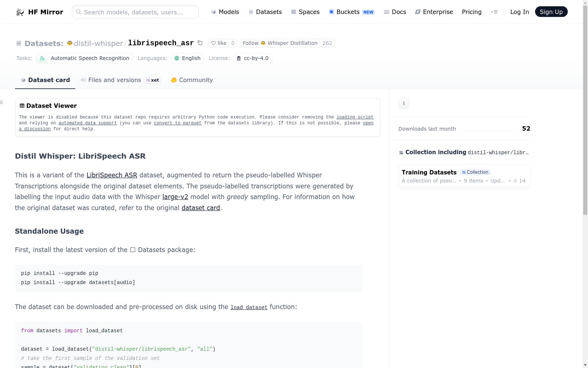This screenshot has height=368, width=588.
Task: Click the pip install --upgrade datasets[audio] line
Action: [x=78, y=283]
